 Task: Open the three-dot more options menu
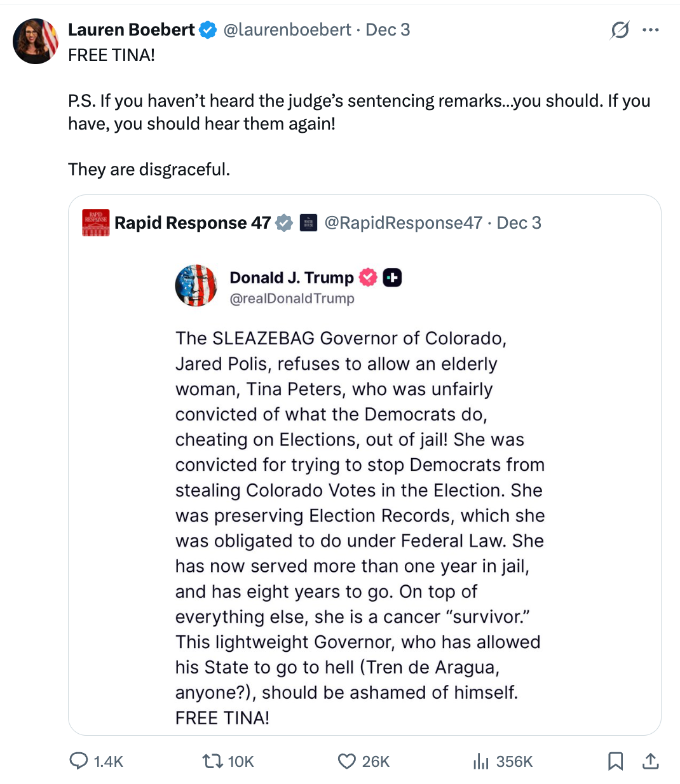(651, 30)
